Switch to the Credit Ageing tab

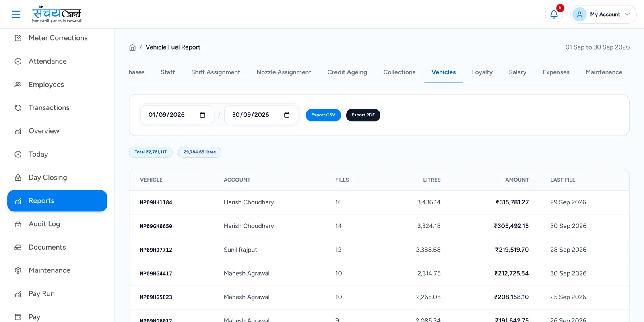347,72
